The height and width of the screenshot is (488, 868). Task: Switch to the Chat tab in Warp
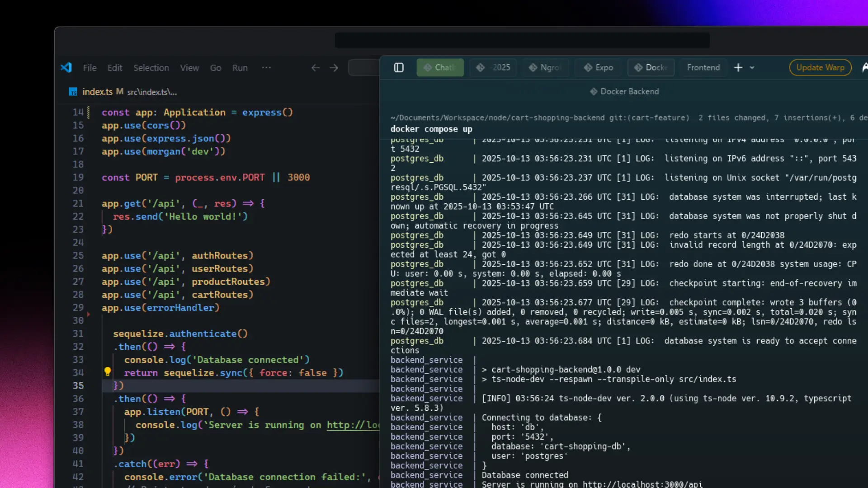440,68
